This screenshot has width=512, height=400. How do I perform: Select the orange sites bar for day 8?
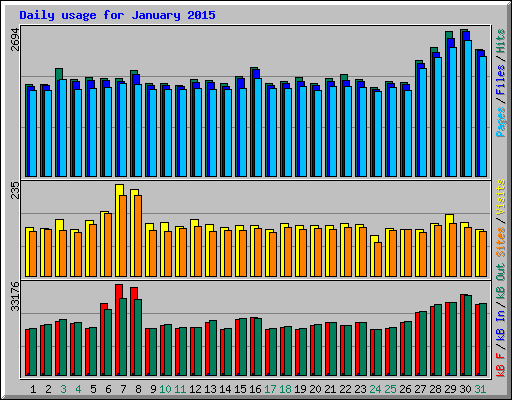pyautogui.click(x=138, y=236)
